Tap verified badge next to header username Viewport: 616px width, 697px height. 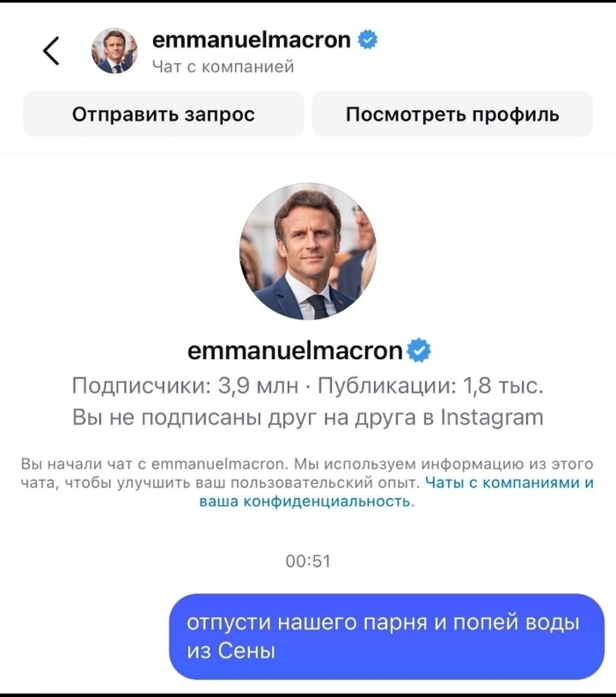click(x=368, y=40)
